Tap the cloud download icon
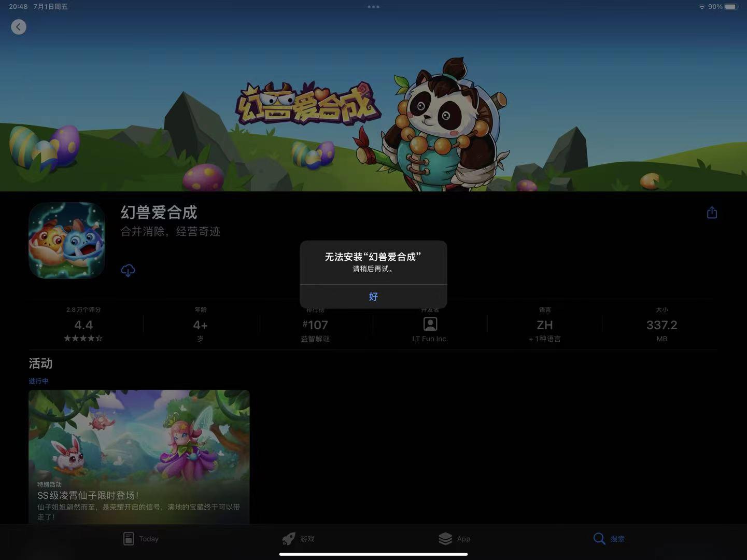The image size is (747, 560). [x=128, y=270]
